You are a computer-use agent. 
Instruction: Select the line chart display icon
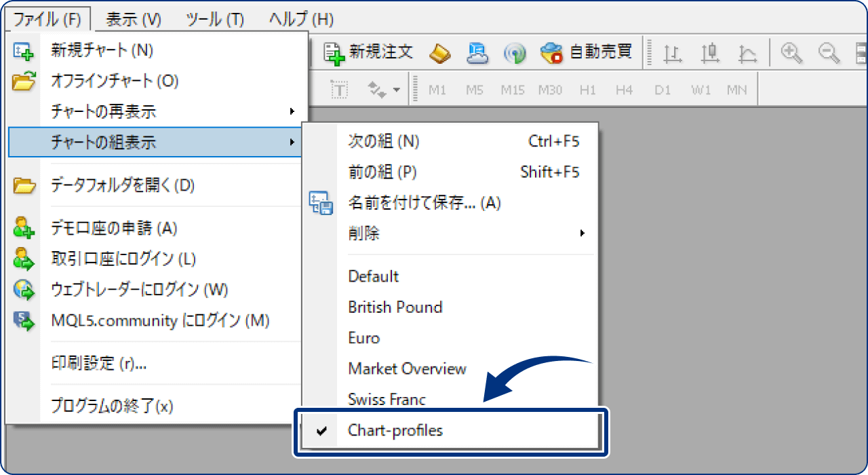pos(747,53)
